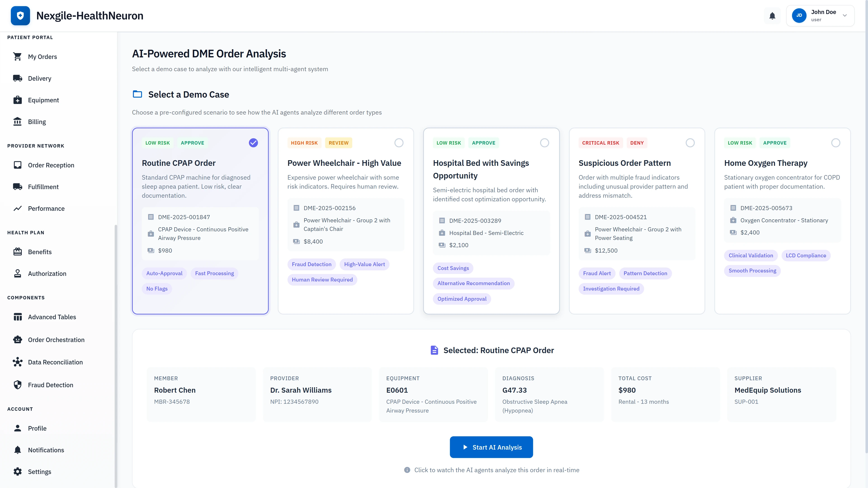Image resolution: width=868 pixels, height=488 pixels.
Task: Select the Delivery truck icon in sidebar
Action: (40, 78)
